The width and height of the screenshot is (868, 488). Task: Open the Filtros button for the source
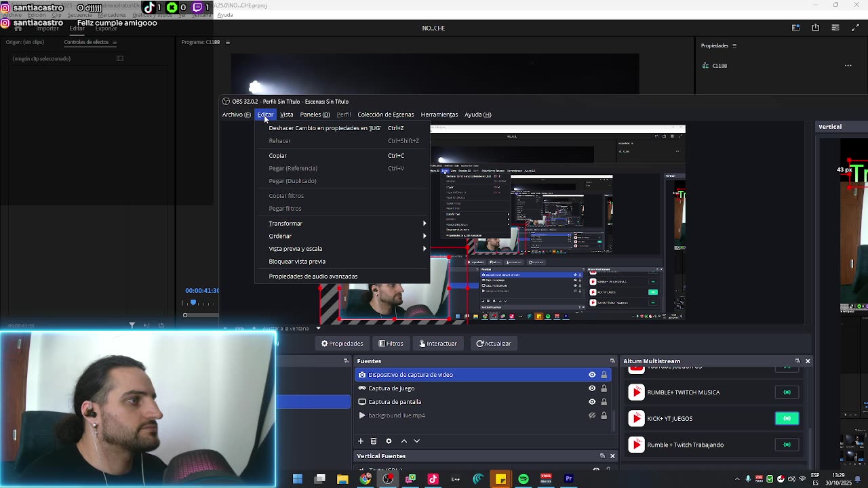point(391,344)
